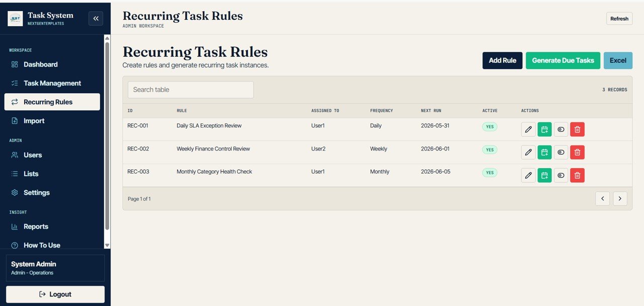
Task: Toggle active status of REC-002
Action: (561, 152)
